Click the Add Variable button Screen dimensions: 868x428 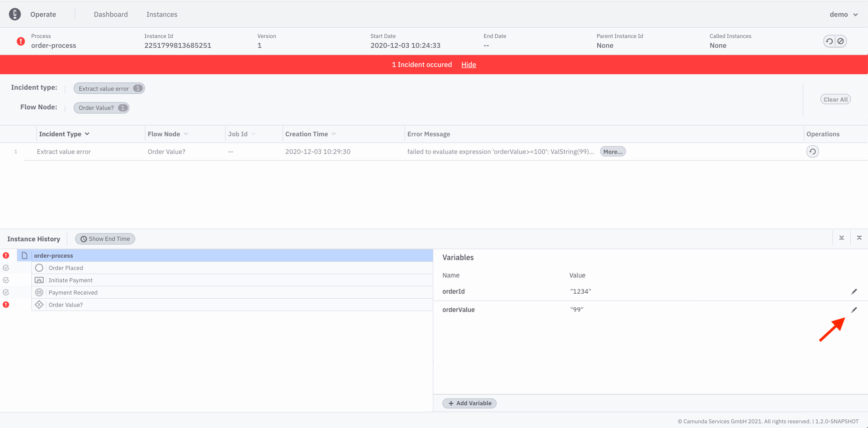(469, 403)
